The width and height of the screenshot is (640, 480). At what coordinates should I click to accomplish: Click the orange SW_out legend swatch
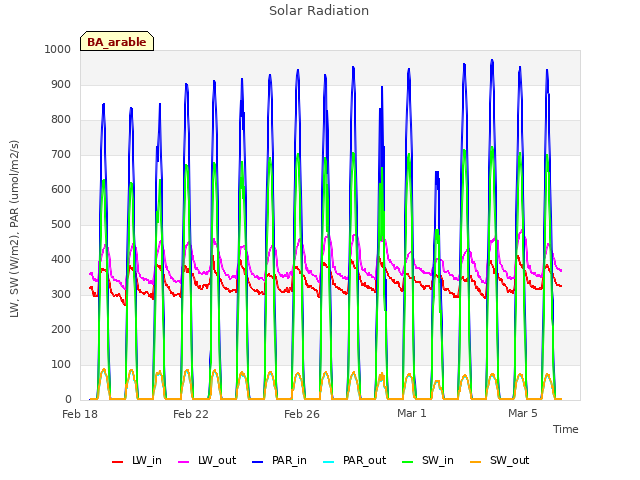click(x=476, y=462)
